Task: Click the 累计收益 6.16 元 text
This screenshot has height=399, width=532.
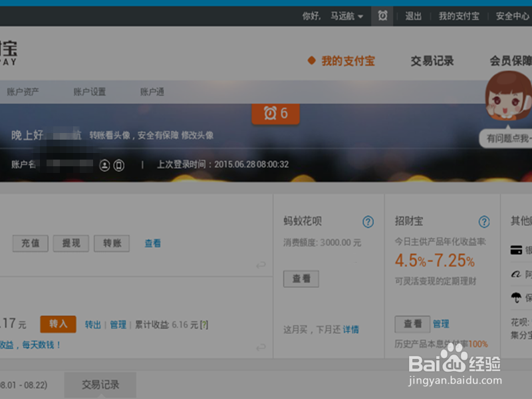Action: pos(167,325)
